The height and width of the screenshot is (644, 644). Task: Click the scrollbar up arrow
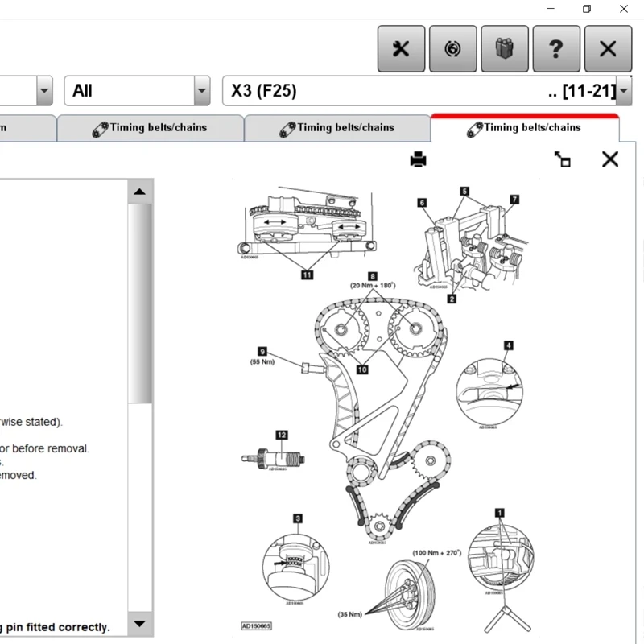pos(139,192)
